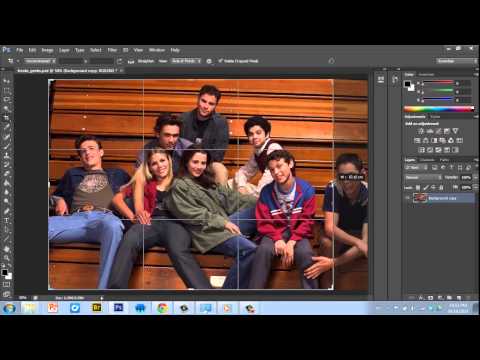This screenshot has width=480, height=360.
Task: Pick a color from spectrum ramp
Action: [x=439, y=109]
